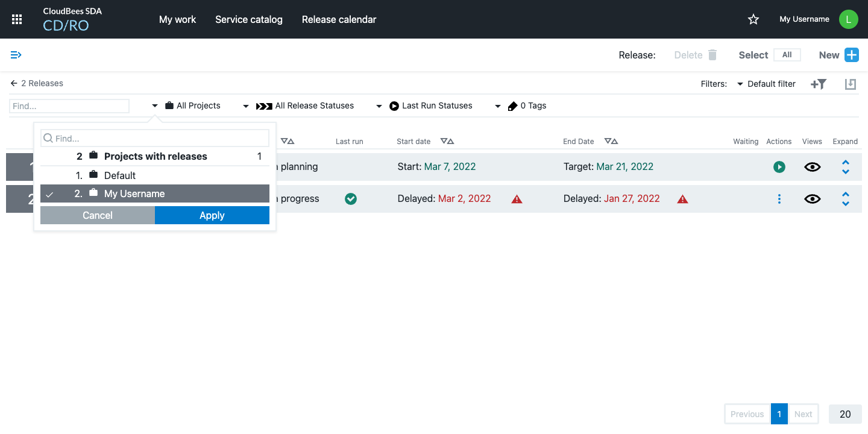Expand the first release row details
This screenshot has width=868, height=434.
click(845, 167)
